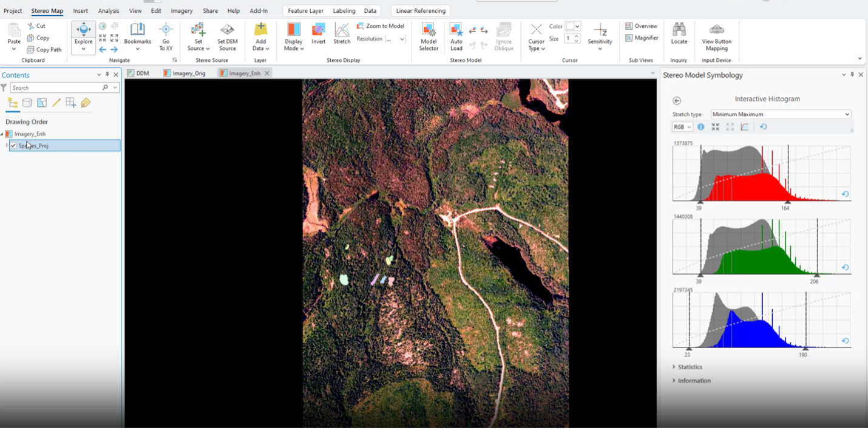This screenshot has height=430, width=868.
Task: Click the green histogram maximum slider at 206
Action: pos(817,275)
